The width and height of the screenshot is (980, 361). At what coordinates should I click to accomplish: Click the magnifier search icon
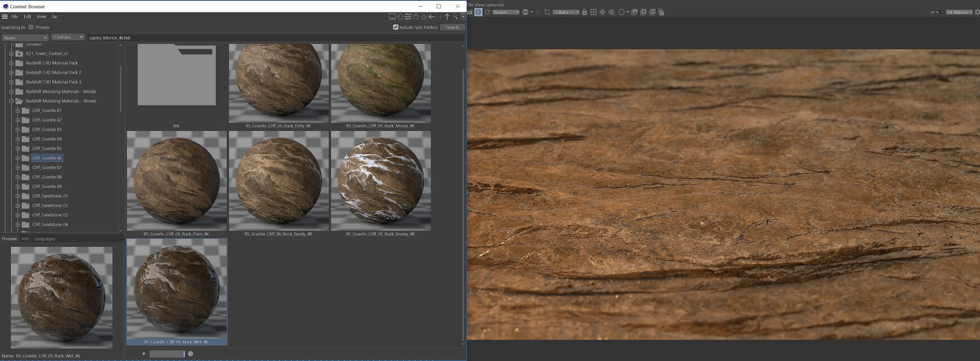click(x=455, y=17)
